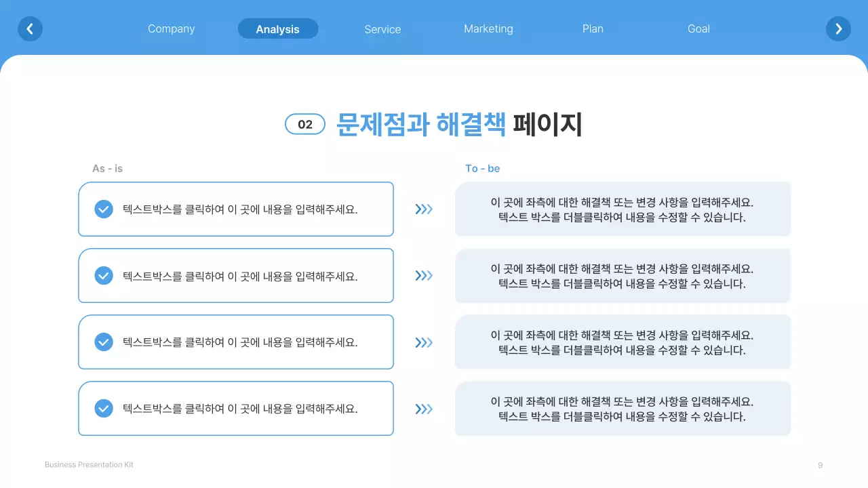868x488 pixels.
Task: Click the triple chevron arrows beside the fourth row
Action: (424, 409)
